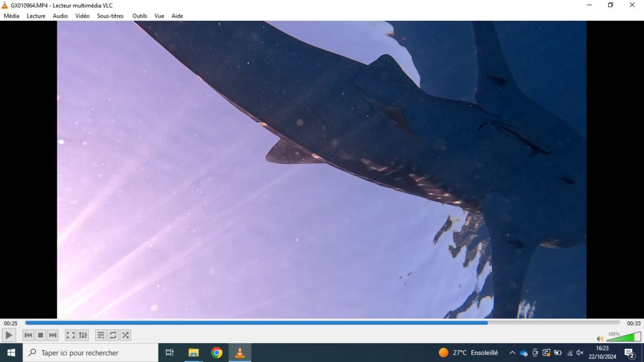This screenshot has height=362, width=644.
Task: Stop the video playback
Action: pos(40,336)
